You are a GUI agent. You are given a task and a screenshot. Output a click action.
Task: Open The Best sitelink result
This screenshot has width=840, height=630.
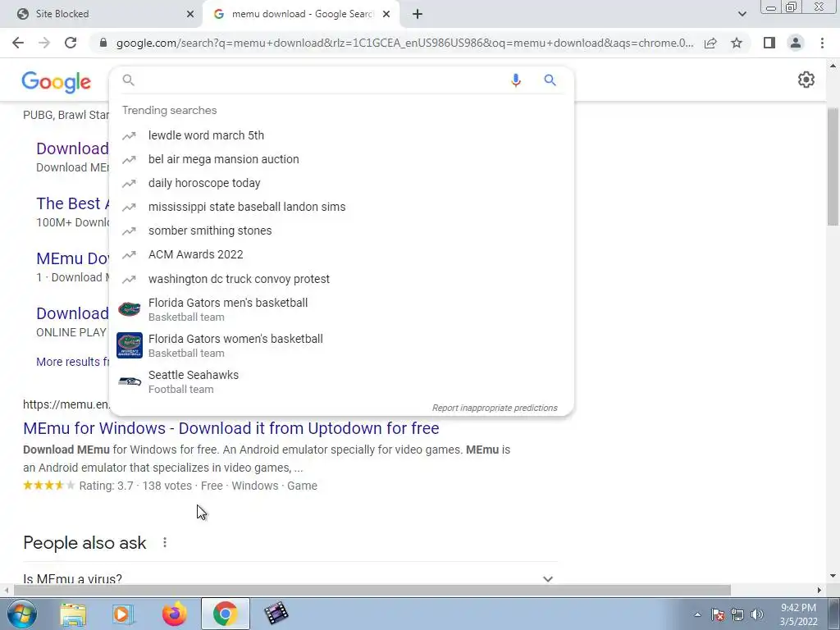[72, 203]
